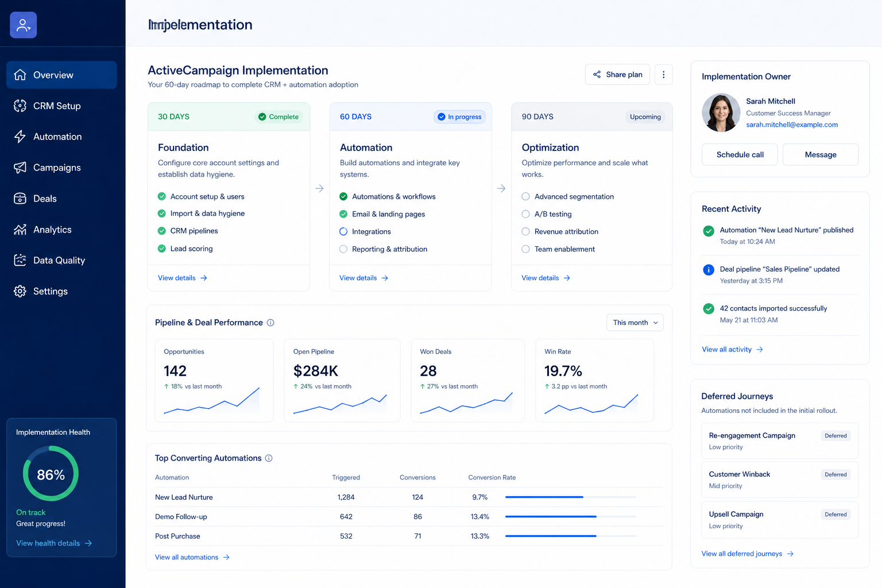The width and height of the screenshot is (882, 588).
Task: Check the Advanced segmentation circle
Action: pos(525,196)
